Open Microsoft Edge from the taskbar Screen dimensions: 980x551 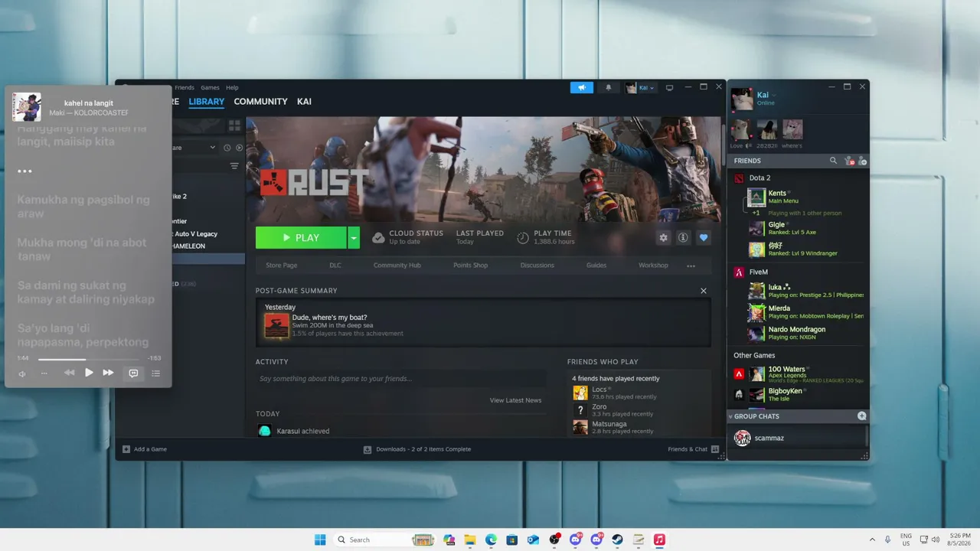pos(491,540)
